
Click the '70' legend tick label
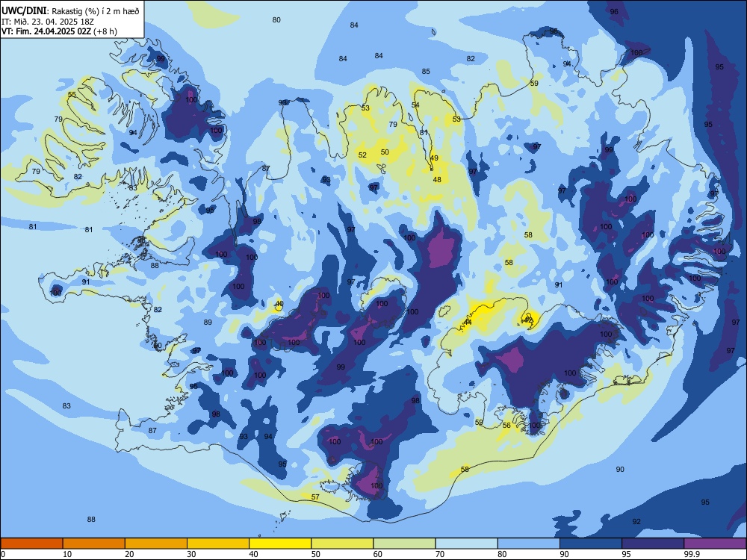click(x=440, y=554)
